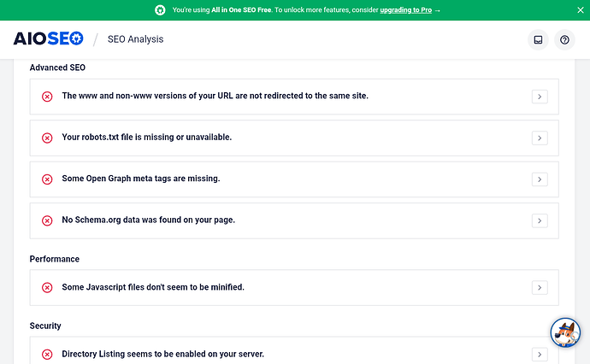Click the Security section heading
The image size is (590, 364).
pos(45,326)
